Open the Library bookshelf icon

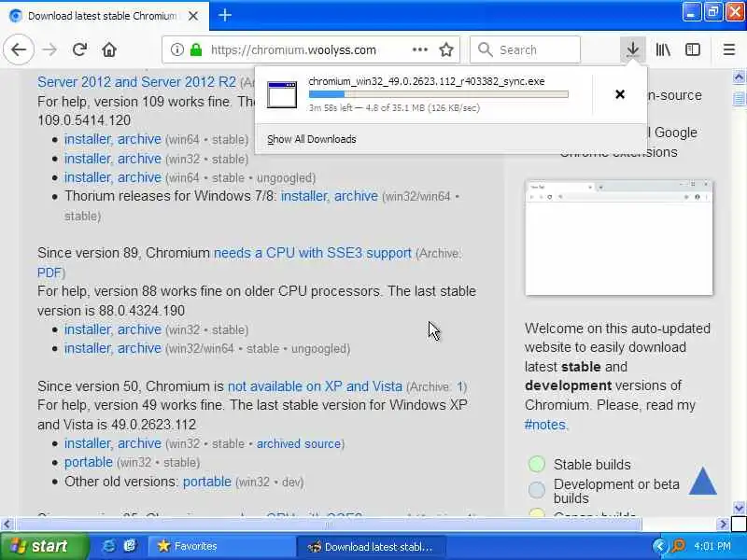[663, 49]
